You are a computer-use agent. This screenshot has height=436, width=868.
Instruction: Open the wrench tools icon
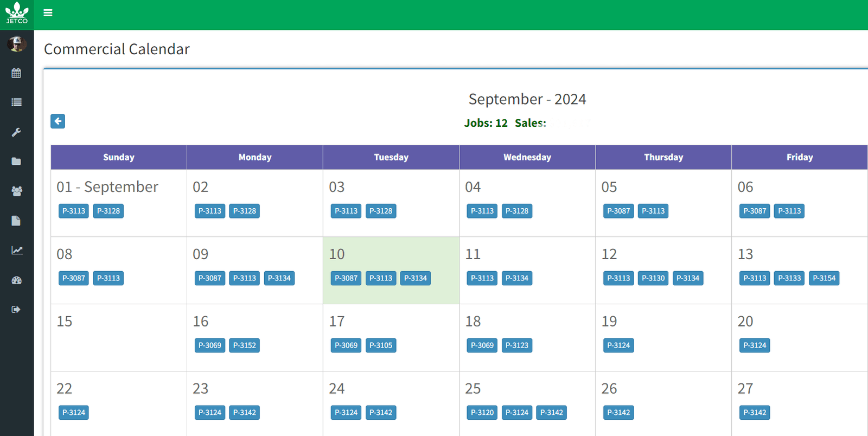coord(16,132)
